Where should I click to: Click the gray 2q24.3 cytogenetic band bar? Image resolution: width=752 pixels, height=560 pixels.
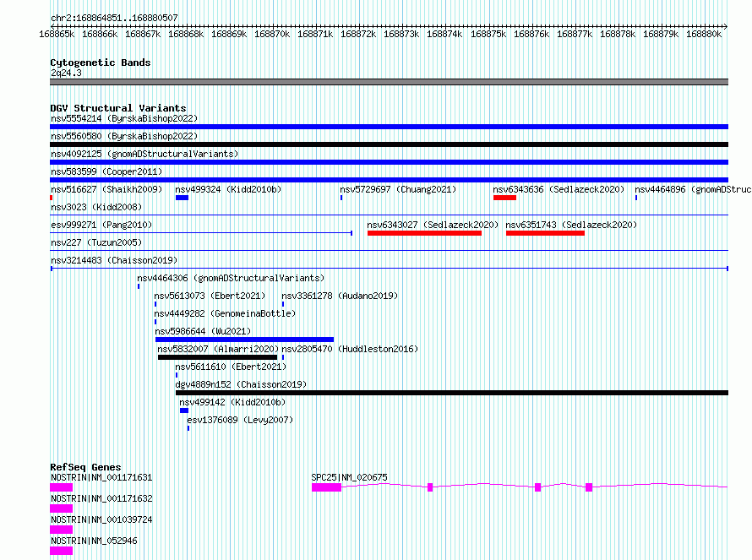tap(389, 82)
